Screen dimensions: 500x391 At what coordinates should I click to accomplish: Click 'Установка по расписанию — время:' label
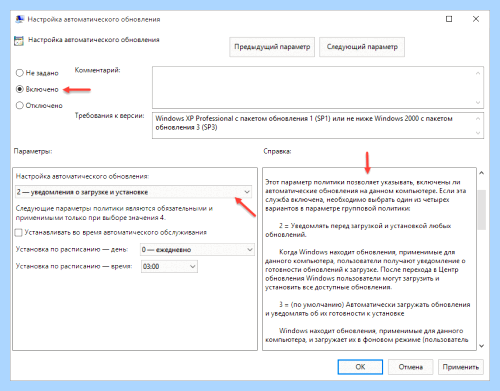(74, 266)
